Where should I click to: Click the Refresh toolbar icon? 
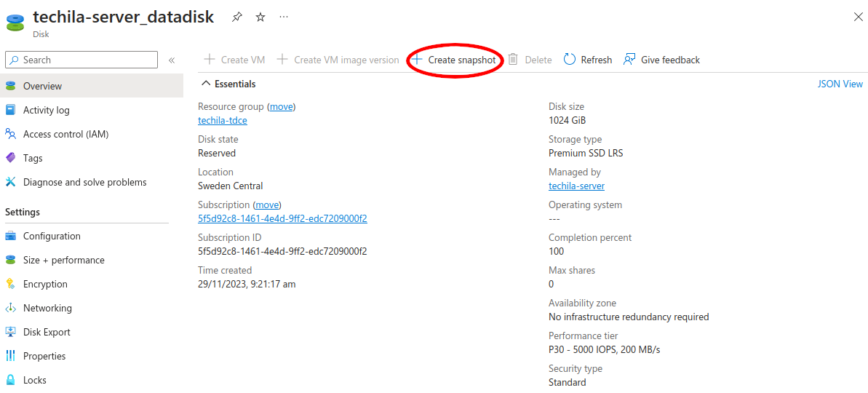pyautogui.click(x=570, y=60)
